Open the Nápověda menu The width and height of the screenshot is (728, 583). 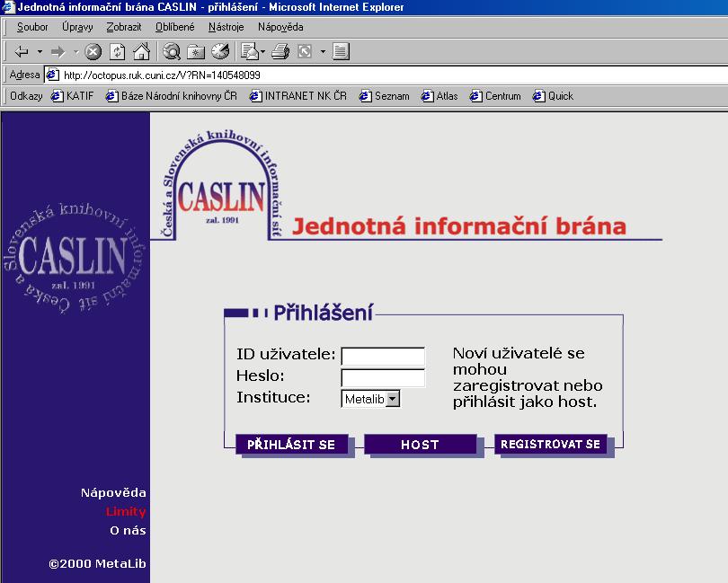pyautogui.click(x=280, y=27)
